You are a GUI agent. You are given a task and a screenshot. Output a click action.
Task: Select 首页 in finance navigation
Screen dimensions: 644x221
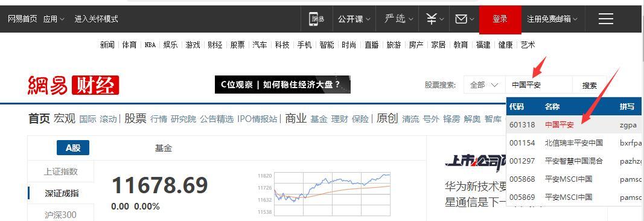click(39, 119)
